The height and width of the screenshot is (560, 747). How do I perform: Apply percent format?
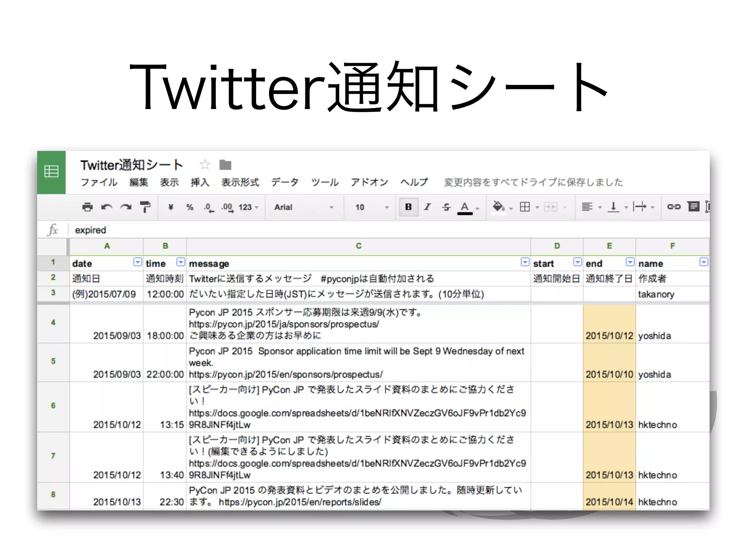pyautogui.click(x=190, y=207)
